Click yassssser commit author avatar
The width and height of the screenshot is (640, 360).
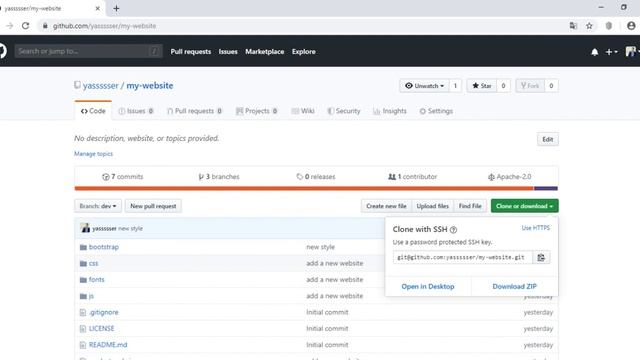click(85, 228)
